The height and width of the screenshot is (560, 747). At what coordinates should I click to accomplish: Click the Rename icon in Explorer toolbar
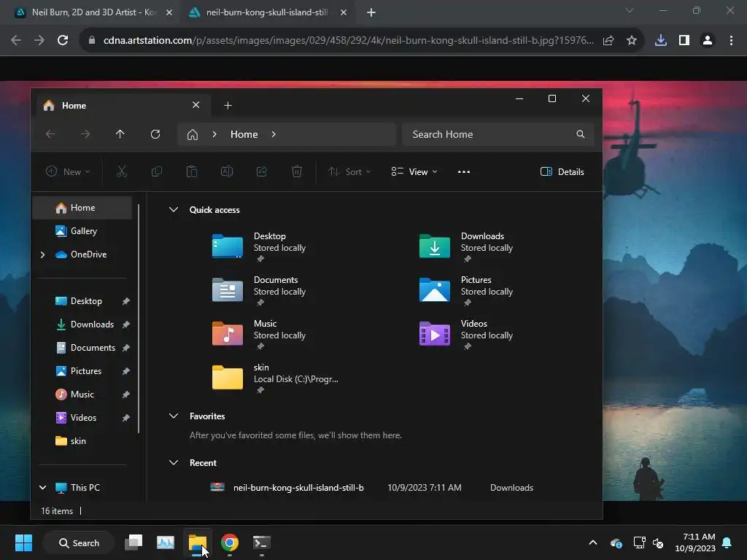[x=227, y=171]
